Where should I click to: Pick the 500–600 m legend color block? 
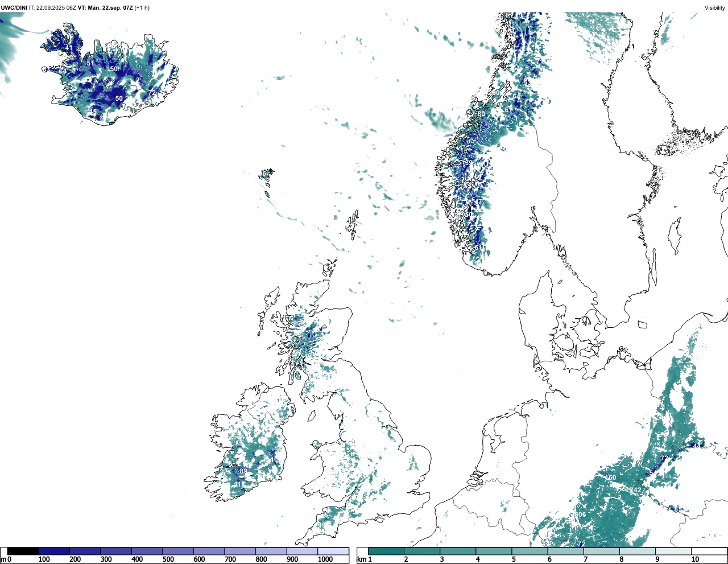[x=178, y=551]
